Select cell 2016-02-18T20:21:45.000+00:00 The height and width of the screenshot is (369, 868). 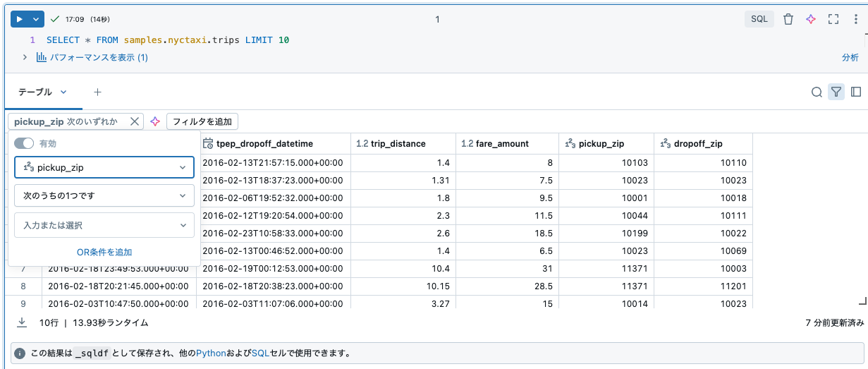pos(118,286)
